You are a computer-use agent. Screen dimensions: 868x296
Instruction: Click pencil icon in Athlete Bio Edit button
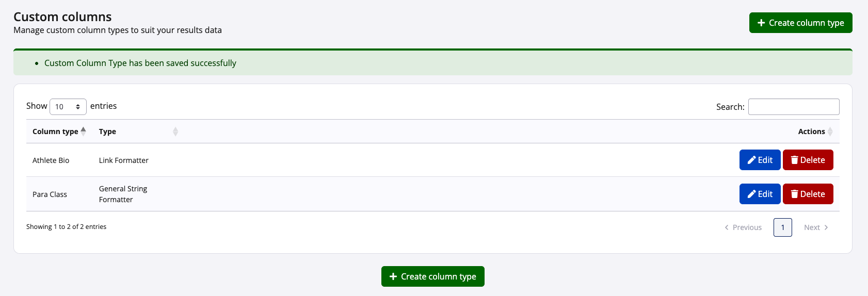752,160
